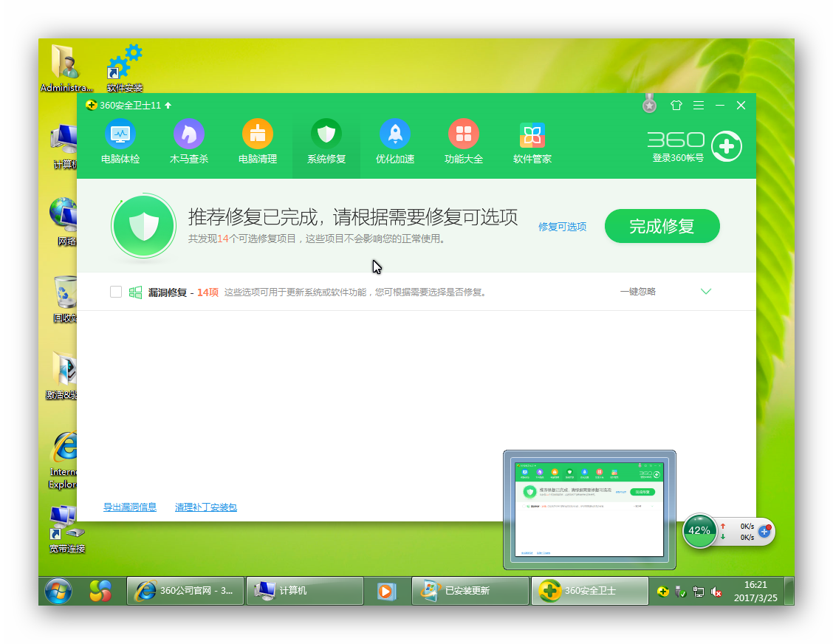Open the 修复可选项 link
833x644 pixels.
562,227
